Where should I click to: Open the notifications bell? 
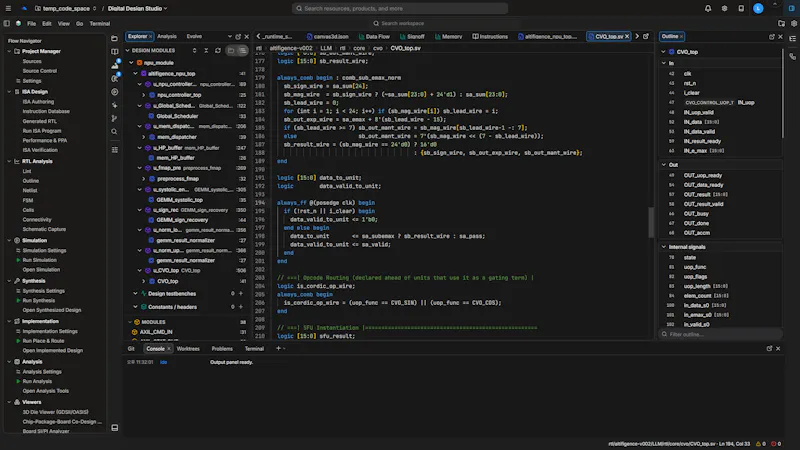708,8
